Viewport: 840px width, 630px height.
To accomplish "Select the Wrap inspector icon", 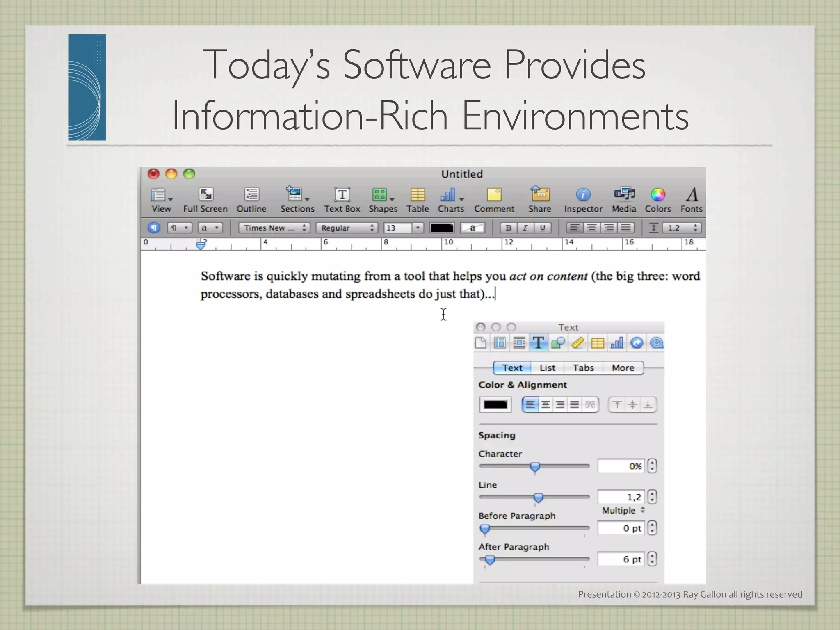I will [x=519, y=342].
